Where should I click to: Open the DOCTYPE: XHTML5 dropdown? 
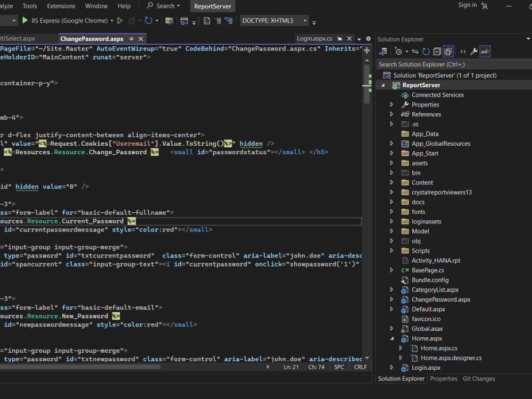click(x=273, y=21)
